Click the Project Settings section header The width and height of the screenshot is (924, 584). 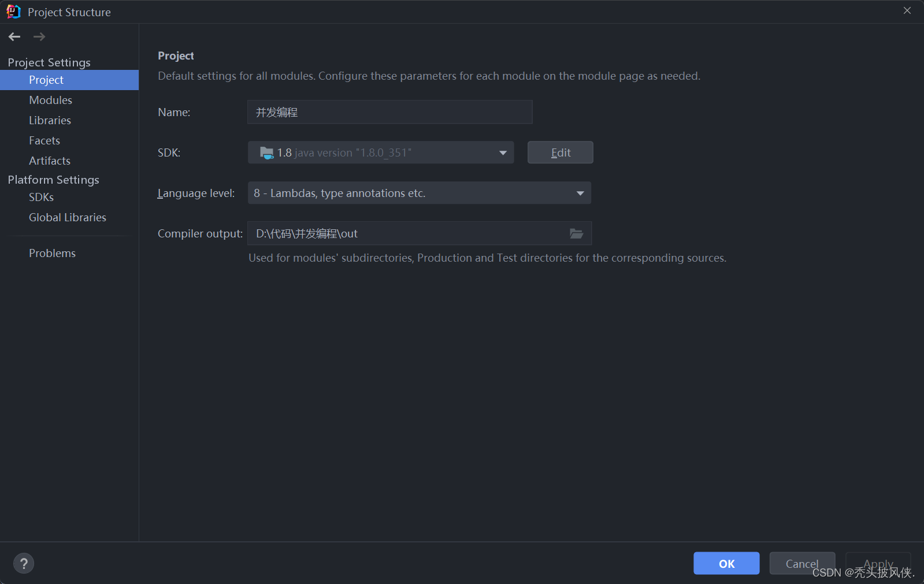tap(49, 62)
